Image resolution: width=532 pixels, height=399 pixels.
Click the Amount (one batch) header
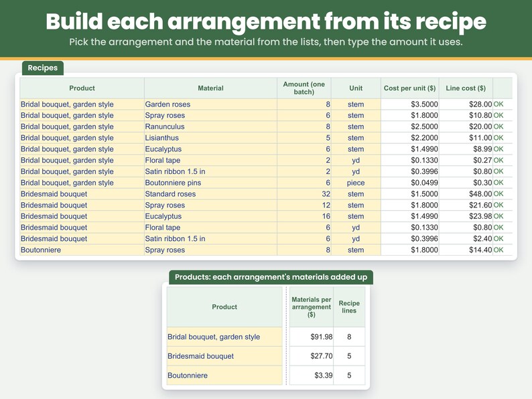(x=304, y=88)
